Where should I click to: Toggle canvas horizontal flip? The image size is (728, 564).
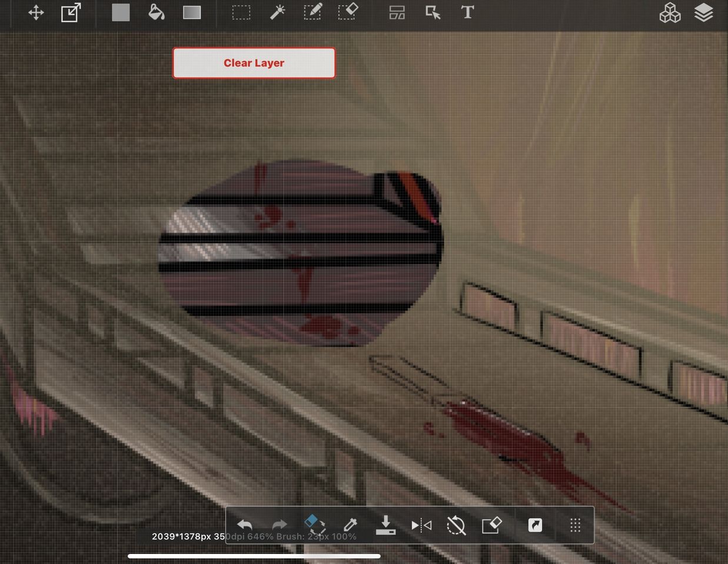(x=421, y=525)
